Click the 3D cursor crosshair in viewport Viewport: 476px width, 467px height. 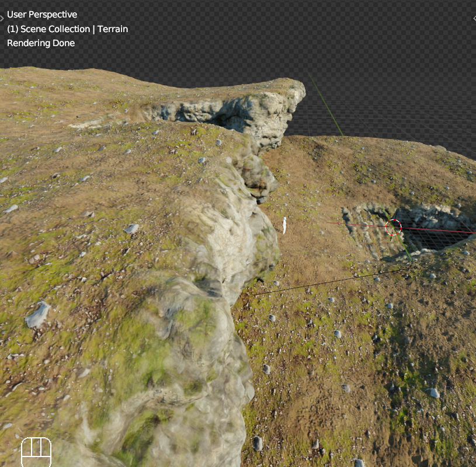393,227
